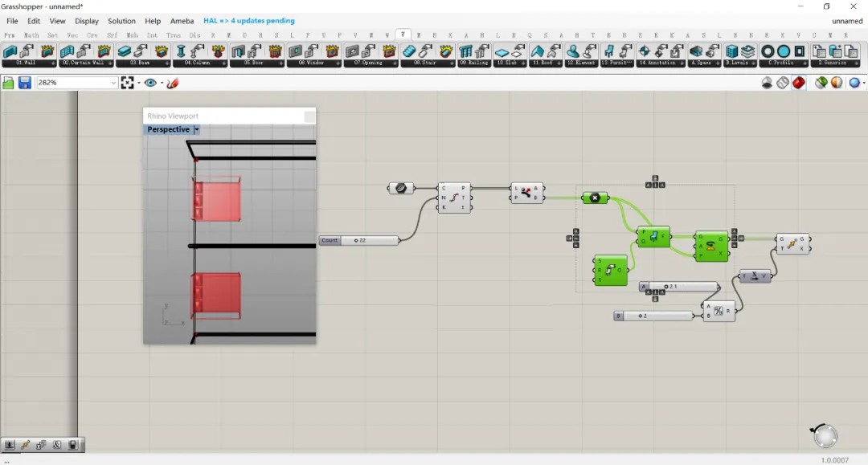Viewport: 868px width, 465px height.
Task: Open the Display menu
Action: pyautogui.click(x=86, y=21)
